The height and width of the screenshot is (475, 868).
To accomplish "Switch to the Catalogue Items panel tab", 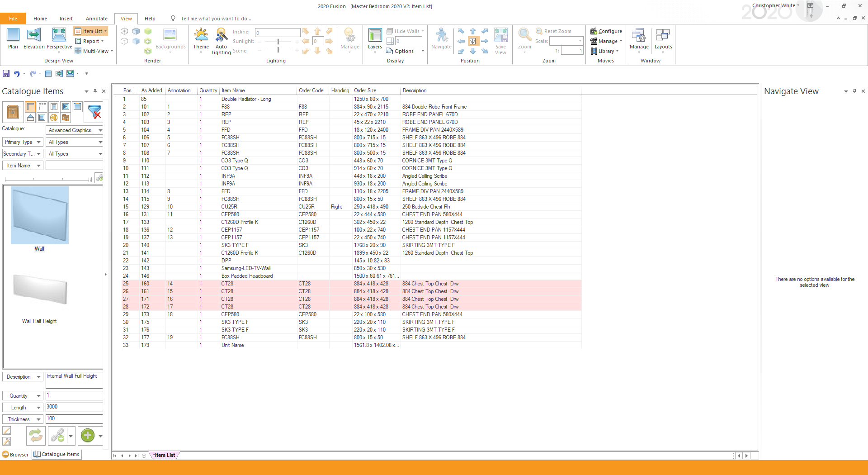I will (x=57, y=455).
